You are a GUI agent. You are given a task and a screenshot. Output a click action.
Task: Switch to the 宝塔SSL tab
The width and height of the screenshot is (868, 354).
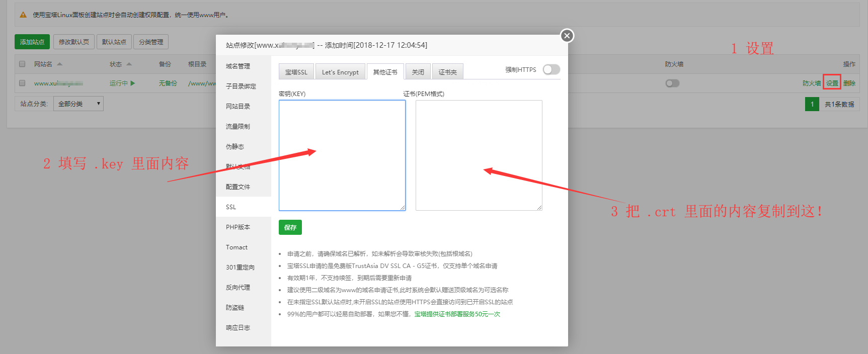(x=296, y=72)
